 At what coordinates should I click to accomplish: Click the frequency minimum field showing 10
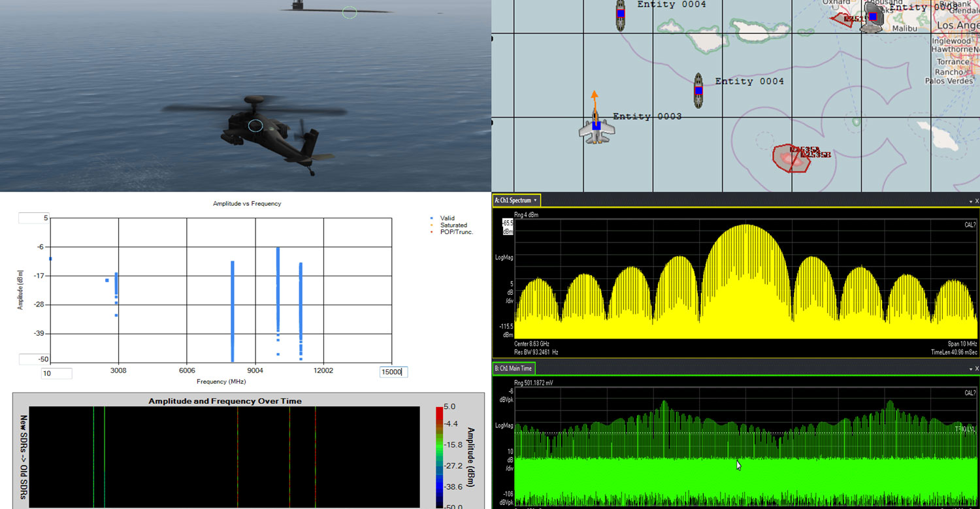(x=56, y=373)
